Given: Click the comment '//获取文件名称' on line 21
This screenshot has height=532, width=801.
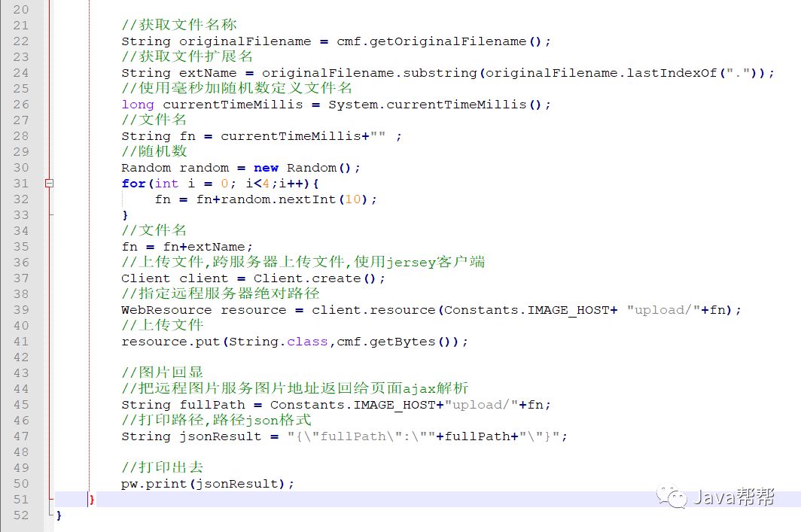Looking at the screenshot, I should tap(179, 26).
